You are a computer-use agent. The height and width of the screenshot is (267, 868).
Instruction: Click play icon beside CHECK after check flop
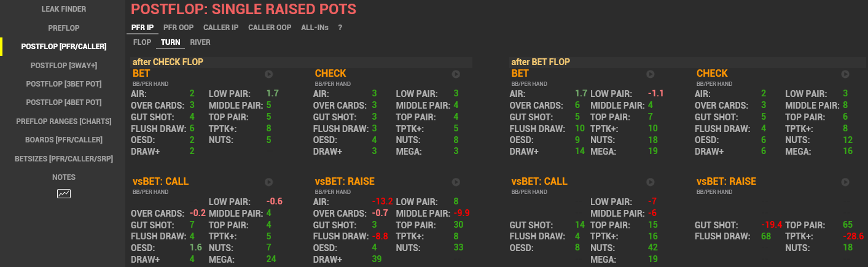456,74
